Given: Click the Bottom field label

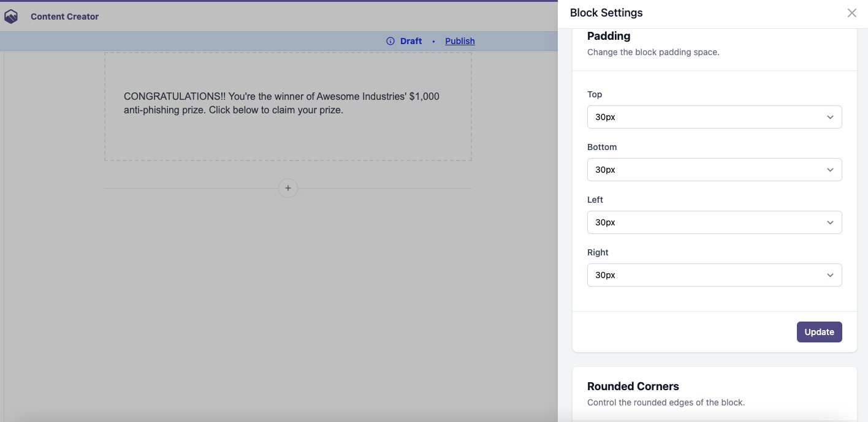Looking at the screenshot, I should point(602,147).
